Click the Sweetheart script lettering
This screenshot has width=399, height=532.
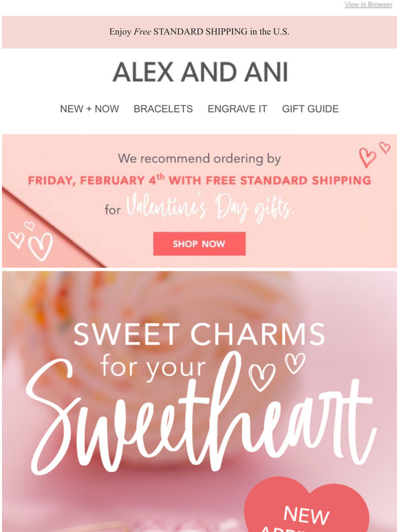tap(200, 416)
